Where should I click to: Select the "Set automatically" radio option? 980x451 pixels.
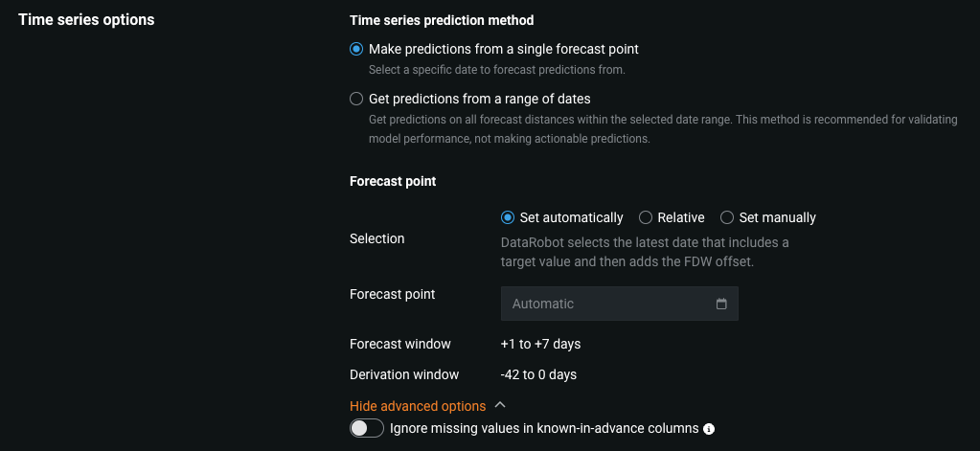click(x=508, y=217)
